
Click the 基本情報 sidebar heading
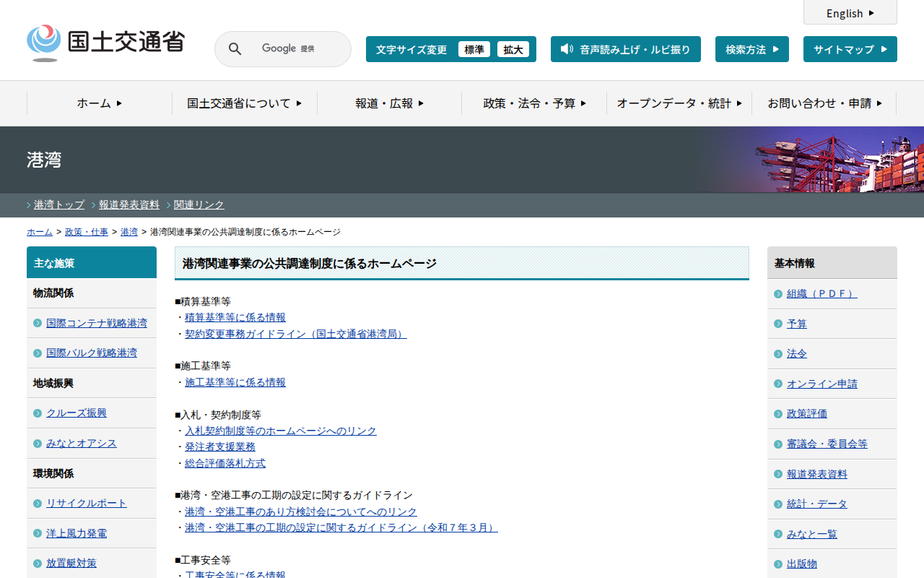coord(832,263)
